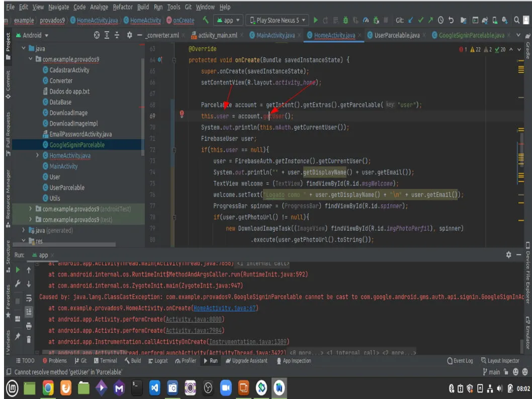Screen dimensions: 532x399
Task: Click Collapse All icon in Project panel
Action: coord(118,35)
